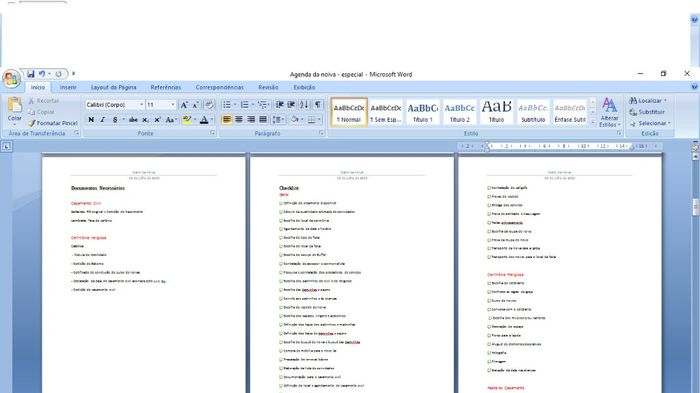Open Word help with the question mark icon
The height and width of the screenshot is (393, 700).
pos(694,87)
